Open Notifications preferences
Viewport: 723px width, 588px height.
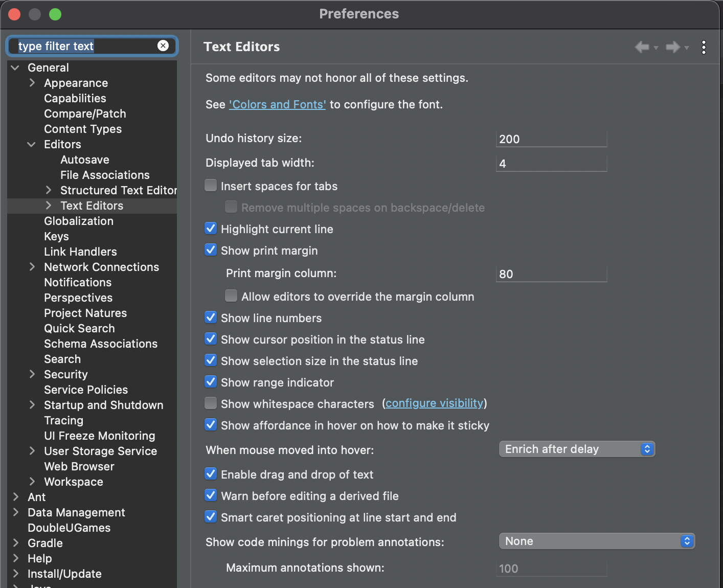[x=78, y=282]
